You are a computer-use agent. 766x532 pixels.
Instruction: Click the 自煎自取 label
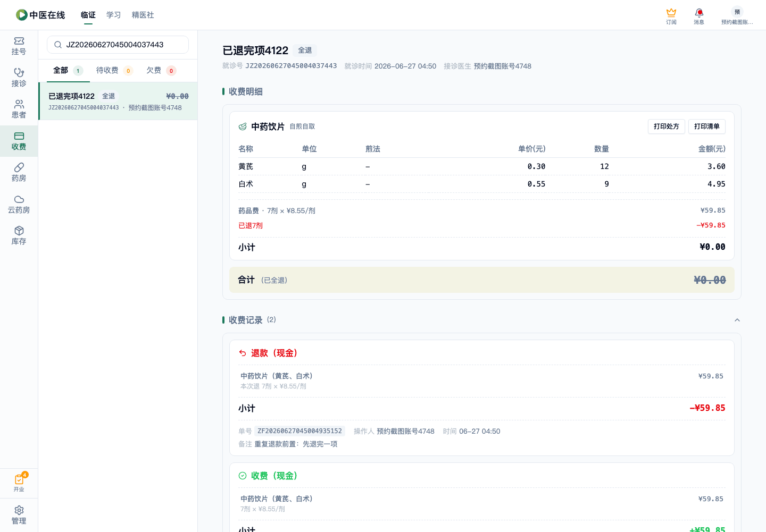302,126
